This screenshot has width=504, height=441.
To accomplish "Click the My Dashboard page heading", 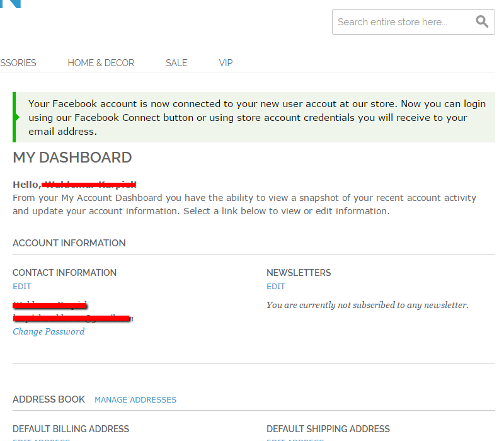I will pyautogui.click(x=72, y=157).
